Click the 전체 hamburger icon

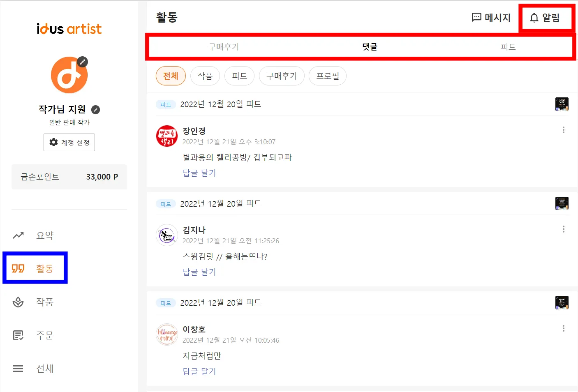coord(18,369)
